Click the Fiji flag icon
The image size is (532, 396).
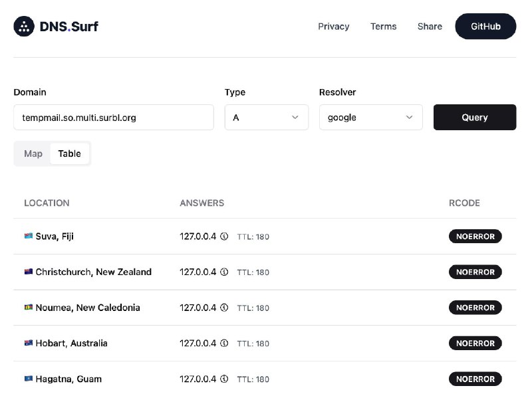29,237
